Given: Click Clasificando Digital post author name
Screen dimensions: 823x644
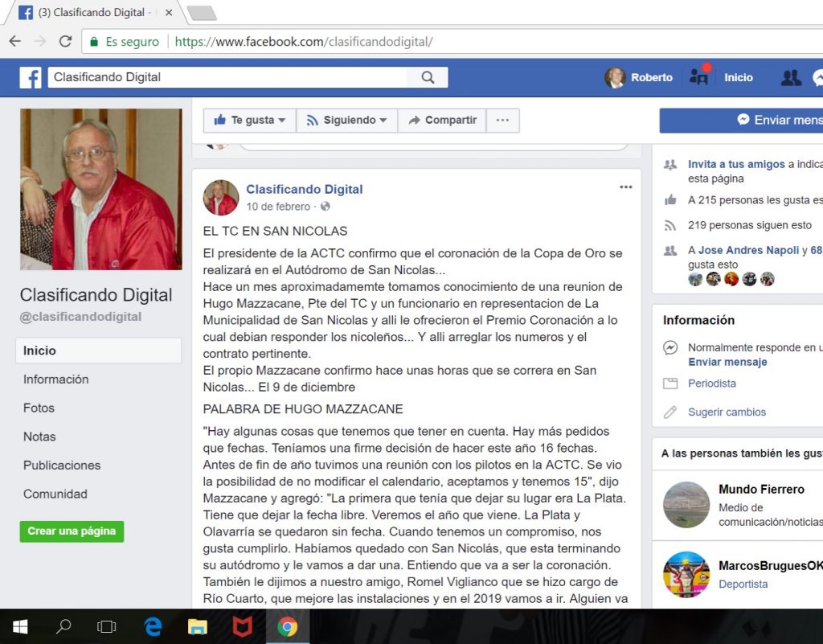Looking at the screenshot, I should (305, 190).
